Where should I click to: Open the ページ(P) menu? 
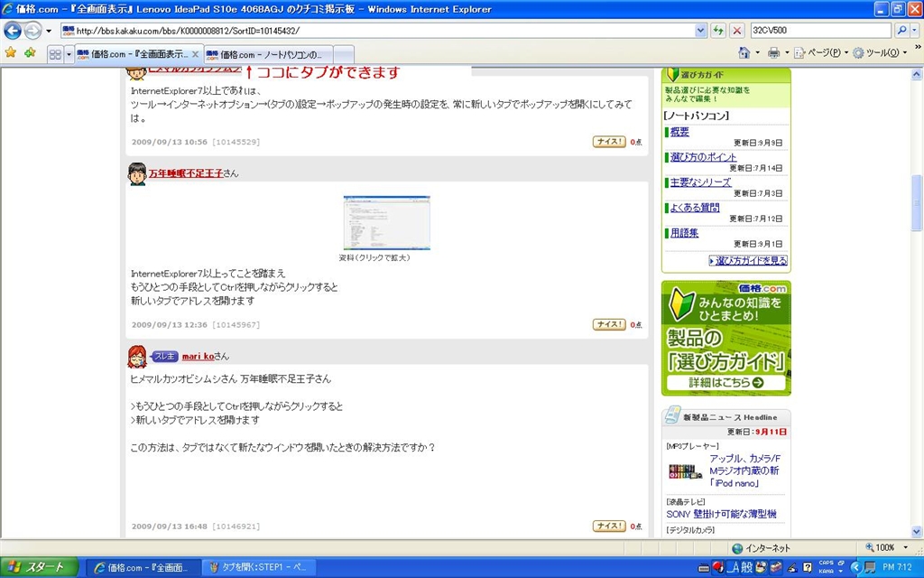822,53
